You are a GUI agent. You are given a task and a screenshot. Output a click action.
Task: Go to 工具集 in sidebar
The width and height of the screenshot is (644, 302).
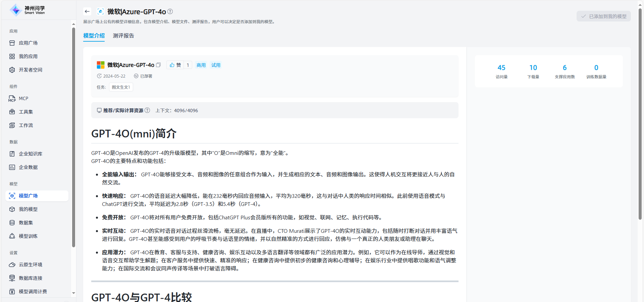pos(26,112)
